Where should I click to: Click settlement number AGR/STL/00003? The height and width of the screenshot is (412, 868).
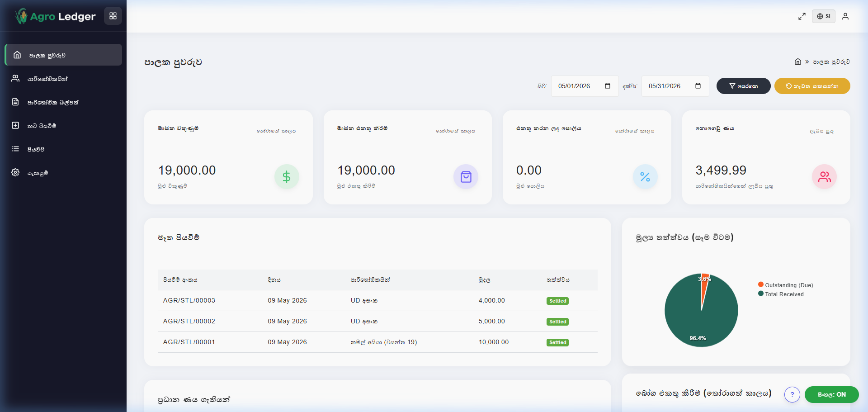coord(189,300)
